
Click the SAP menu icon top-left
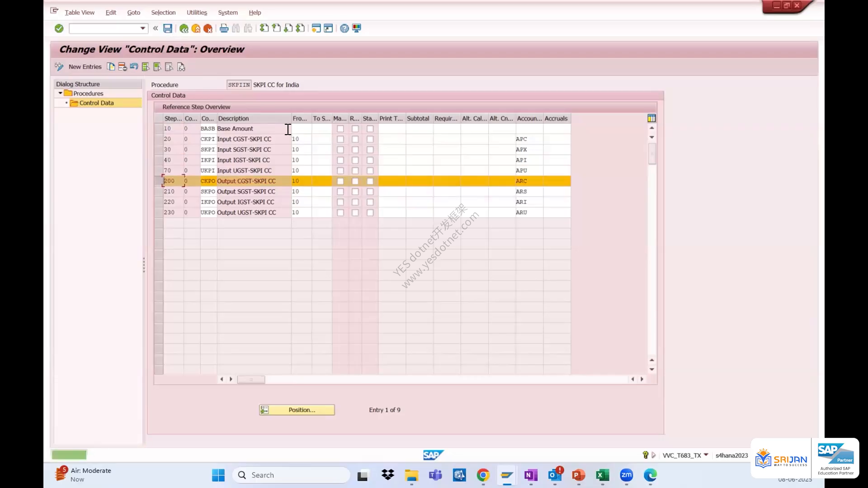[54, 10]
